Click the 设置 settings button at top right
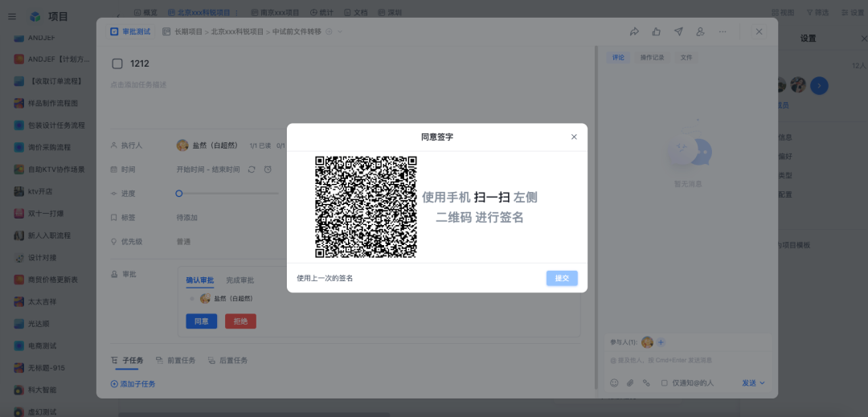 (853, 12)
